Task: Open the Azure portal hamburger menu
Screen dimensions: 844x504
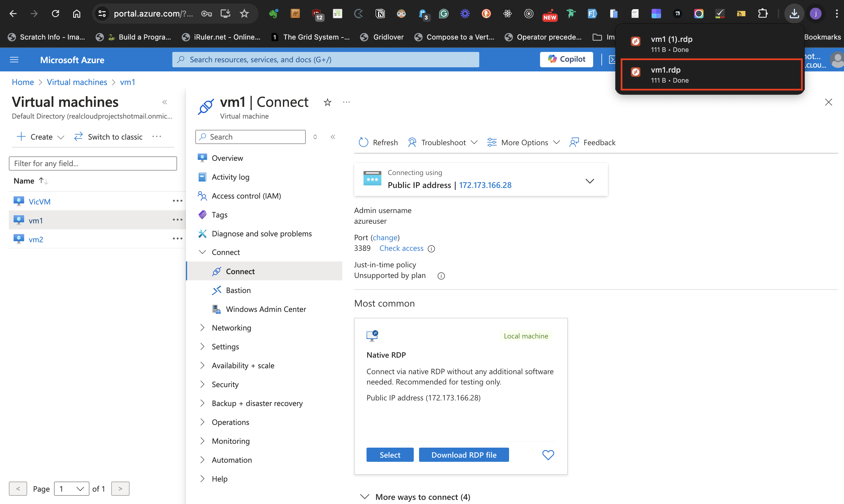Action: (14, 59)
